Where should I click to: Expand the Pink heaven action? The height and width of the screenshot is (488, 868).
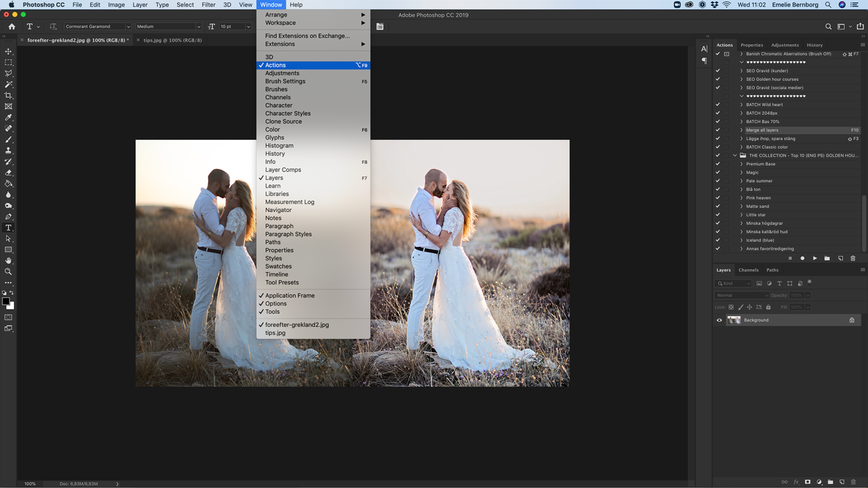point(741,198)
